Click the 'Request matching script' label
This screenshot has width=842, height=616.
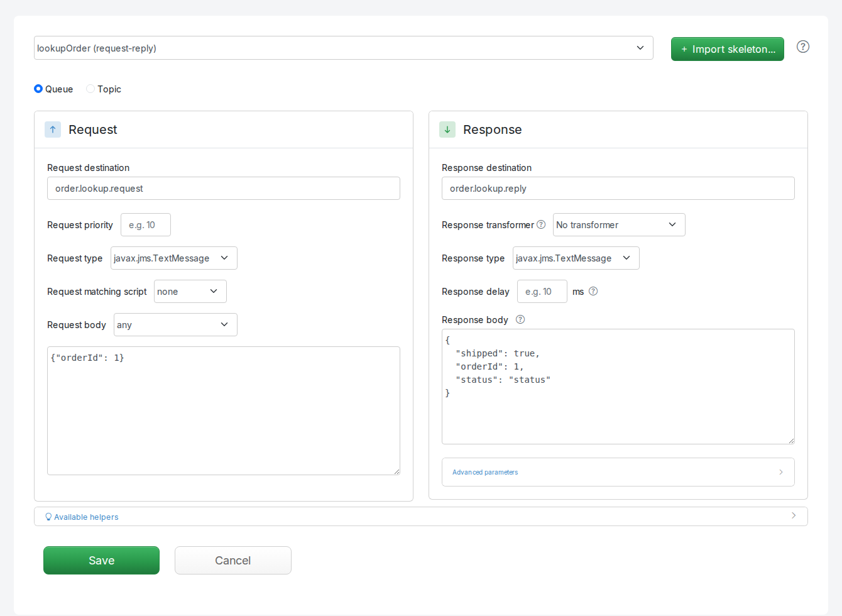click(x=97, y=291)
